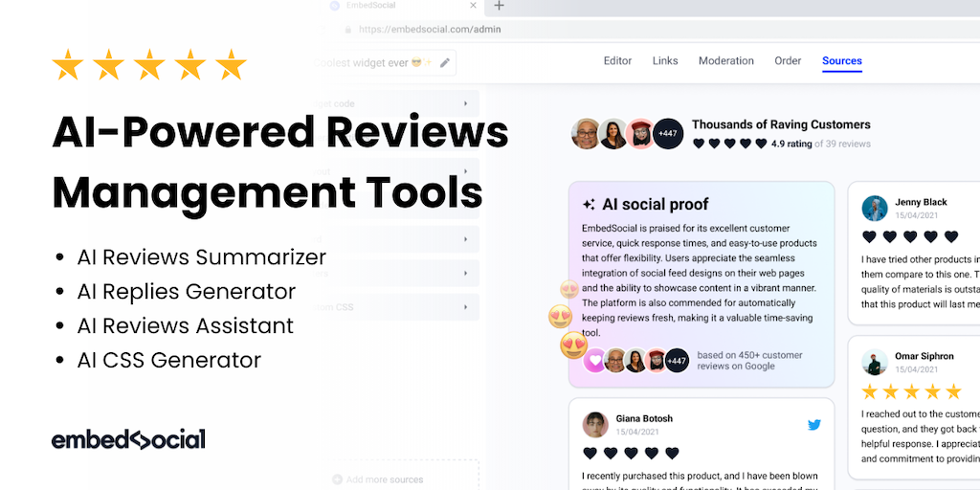Viewport: 980px width, 490px height.
Task: Open the Links tab
Action: pyautogui.click(x=665, y=60)
